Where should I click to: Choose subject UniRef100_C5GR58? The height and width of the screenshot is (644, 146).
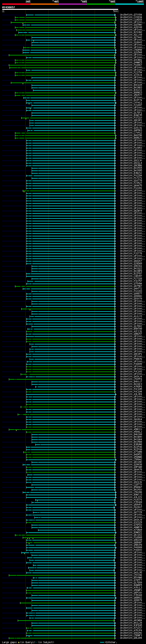pos(131,50)
